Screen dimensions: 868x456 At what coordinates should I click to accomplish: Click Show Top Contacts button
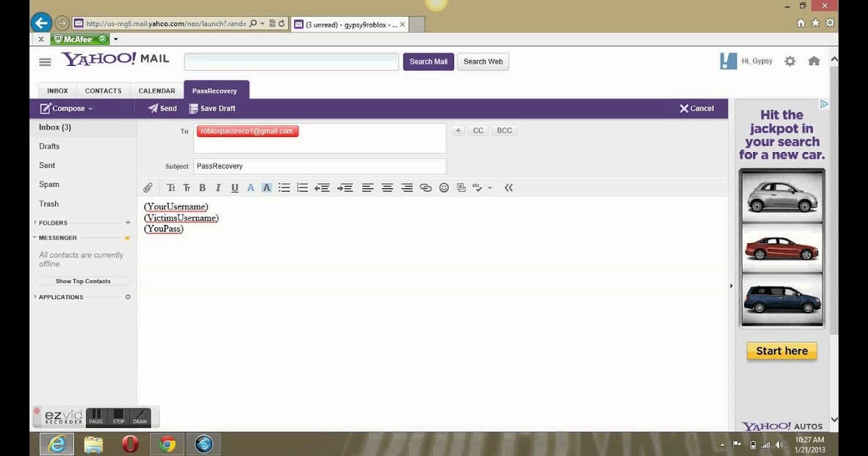click(x=83, y=281)
